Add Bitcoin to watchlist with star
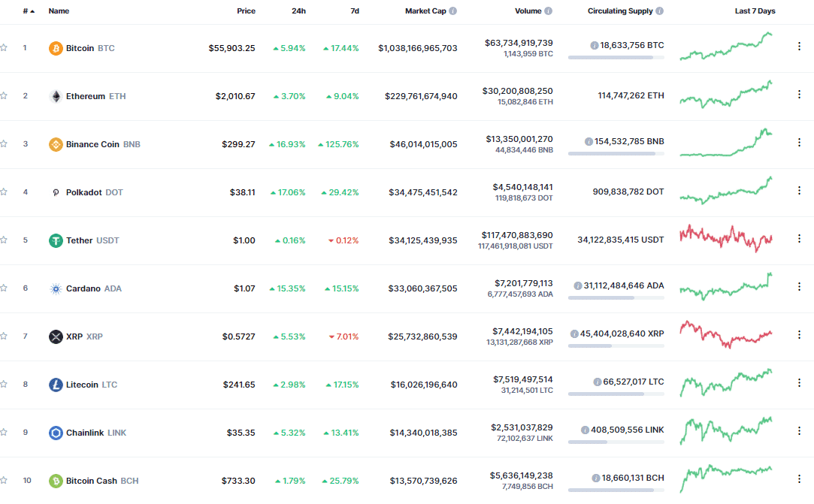 pyautogui.click(x=4, y=48)
